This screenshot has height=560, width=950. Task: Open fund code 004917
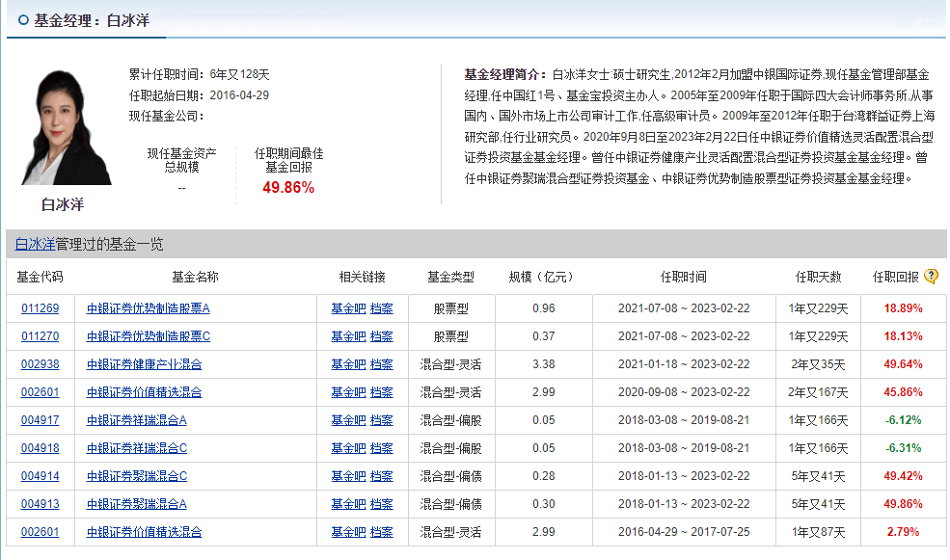[41, 420]
